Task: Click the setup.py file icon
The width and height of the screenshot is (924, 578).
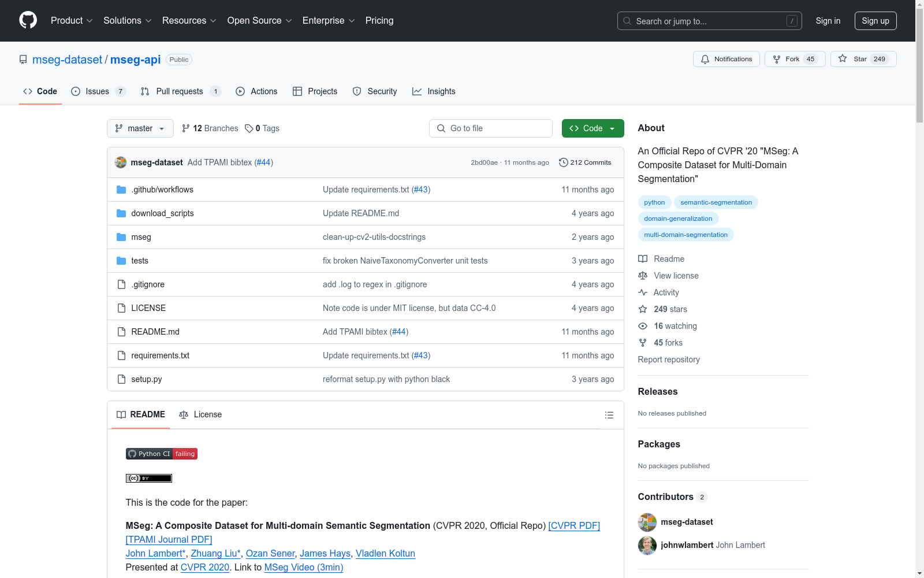Action: point(121,379)
